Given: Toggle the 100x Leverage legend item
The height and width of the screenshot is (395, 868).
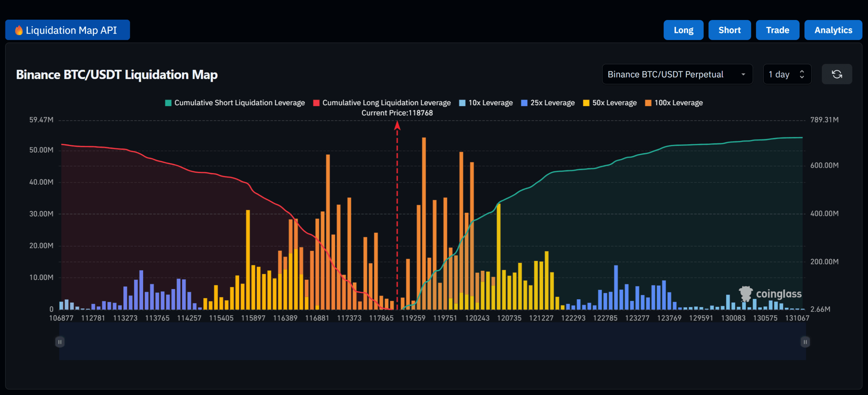Looking at the screenshot, I should coord(674,102).
